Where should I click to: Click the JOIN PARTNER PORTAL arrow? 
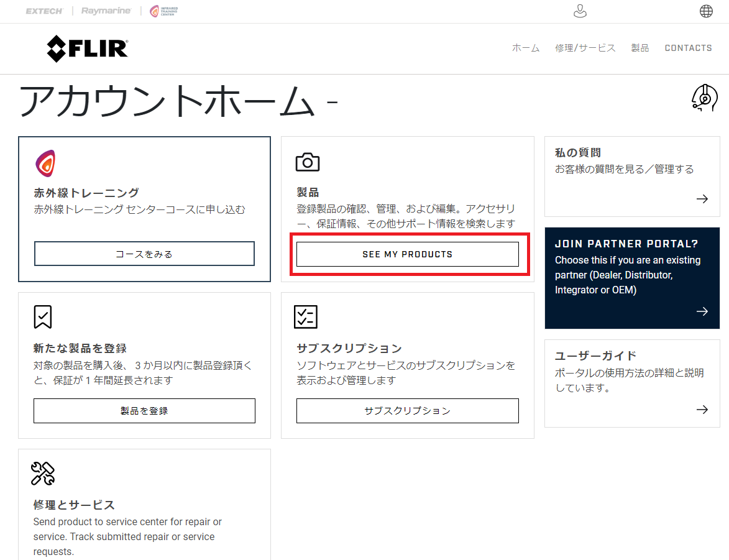tap(702, 311)
